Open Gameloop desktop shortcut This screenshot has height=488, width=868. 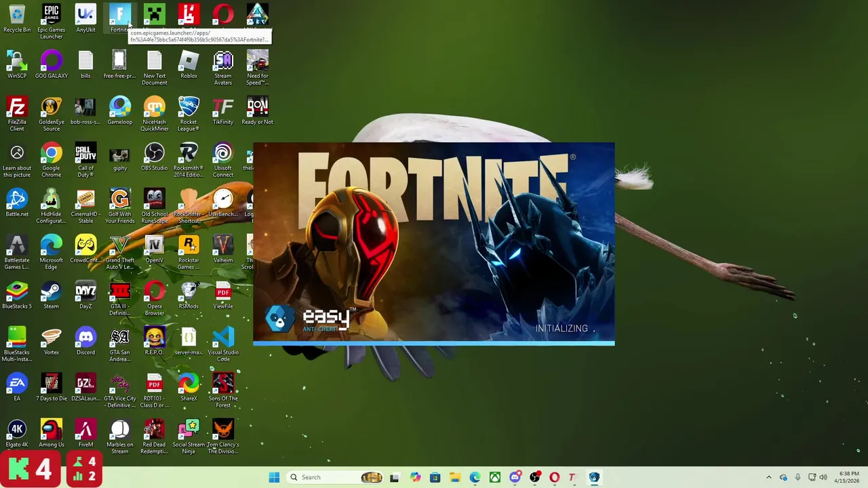tap(120, 110)
